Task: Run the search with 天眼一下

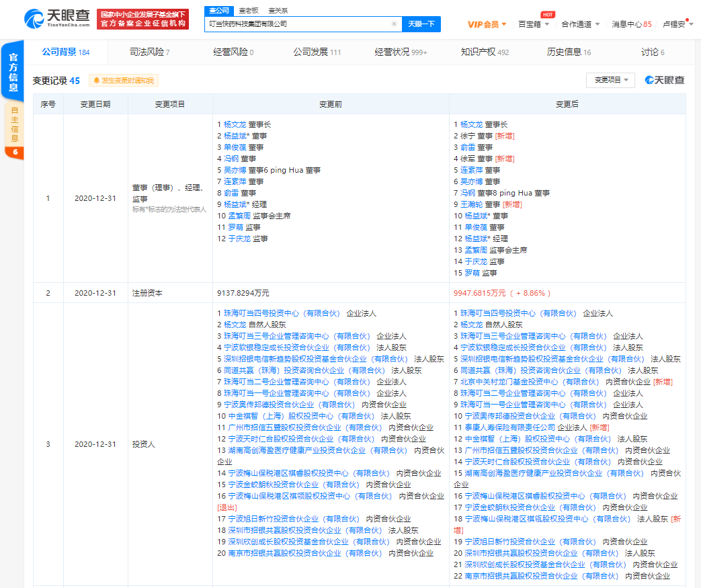Action: point(421,24)
